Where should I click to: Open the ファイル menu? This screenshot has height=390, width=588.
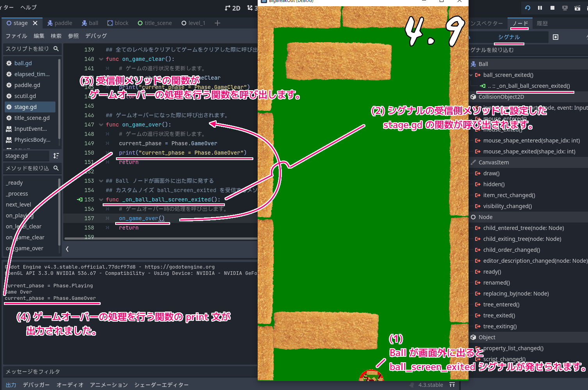(16, 36)
